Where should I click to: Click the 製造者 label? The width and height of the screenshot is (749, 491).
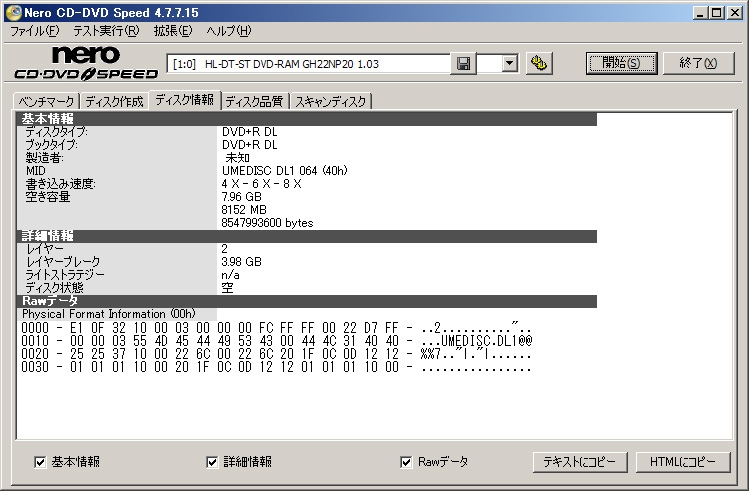coord(44,158)
